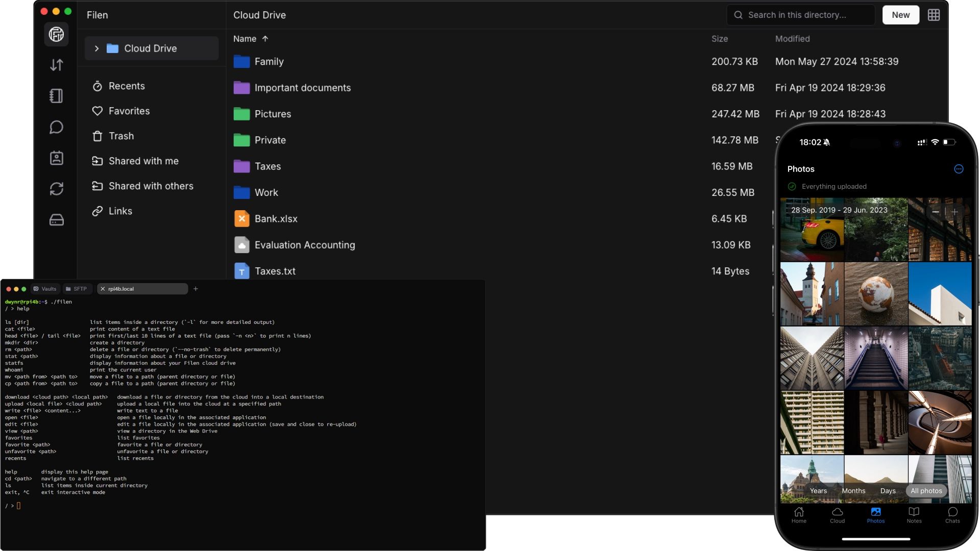The image size is (980, 551).
Task: Click the Filen logo icon
Action: tap(56, 34)
